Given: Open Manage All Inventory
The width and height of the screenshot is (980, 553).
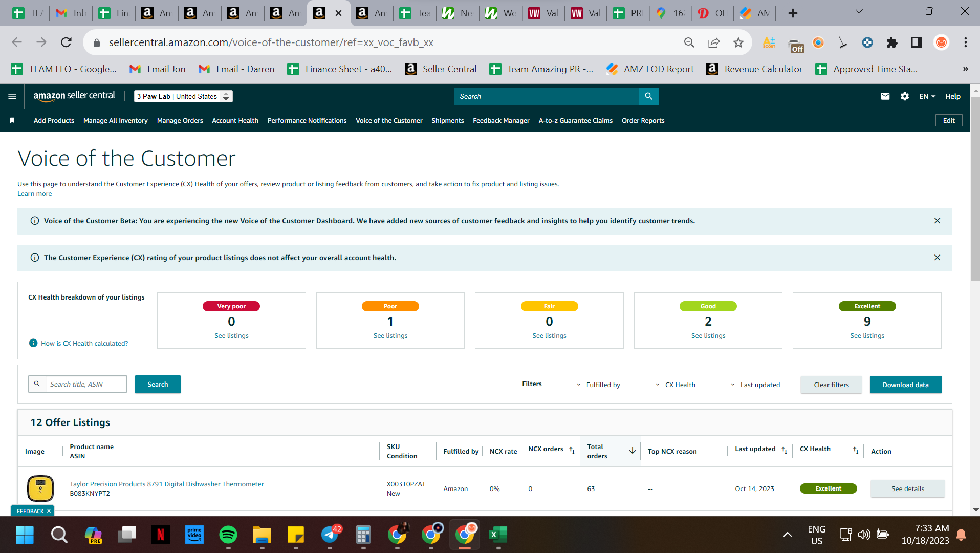Looking at the screenshot, I should [x=116, y=120].
